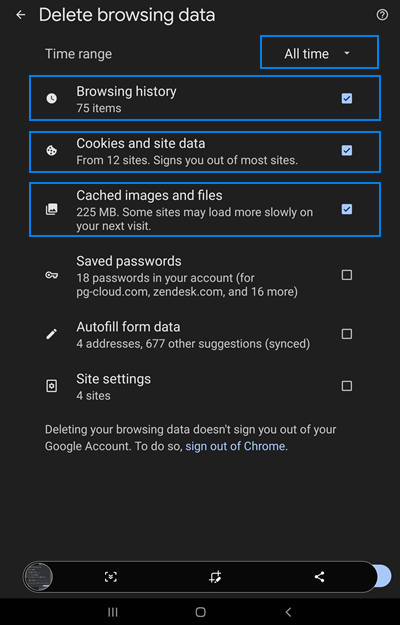Uncheck the Cached images and files checkbox
The image size is (400, 625).
[347, 209]
